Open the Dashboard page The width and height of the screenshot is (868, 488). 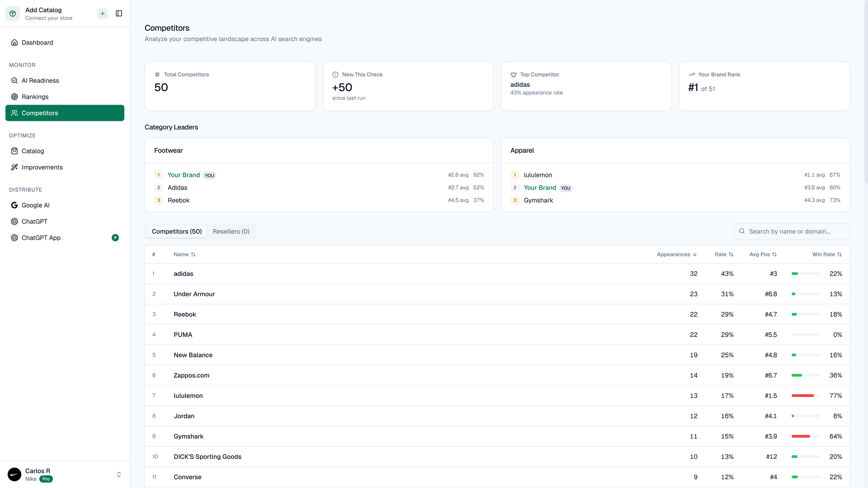[65, 43]
